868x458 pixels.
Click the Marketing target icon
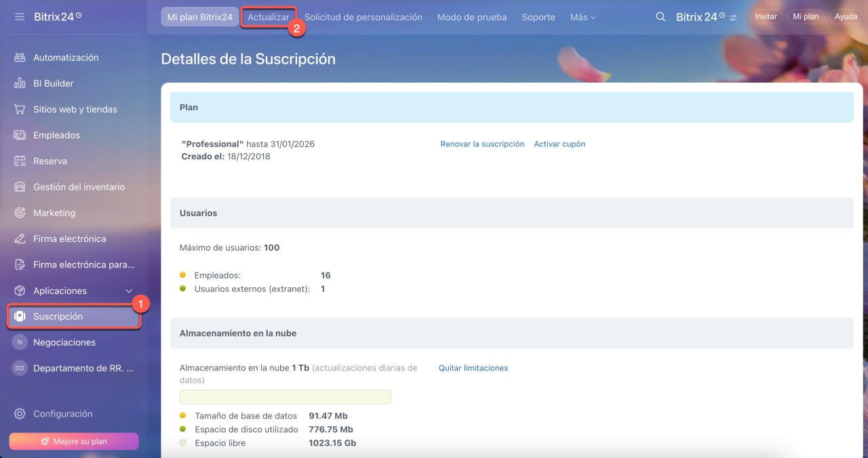20,213
